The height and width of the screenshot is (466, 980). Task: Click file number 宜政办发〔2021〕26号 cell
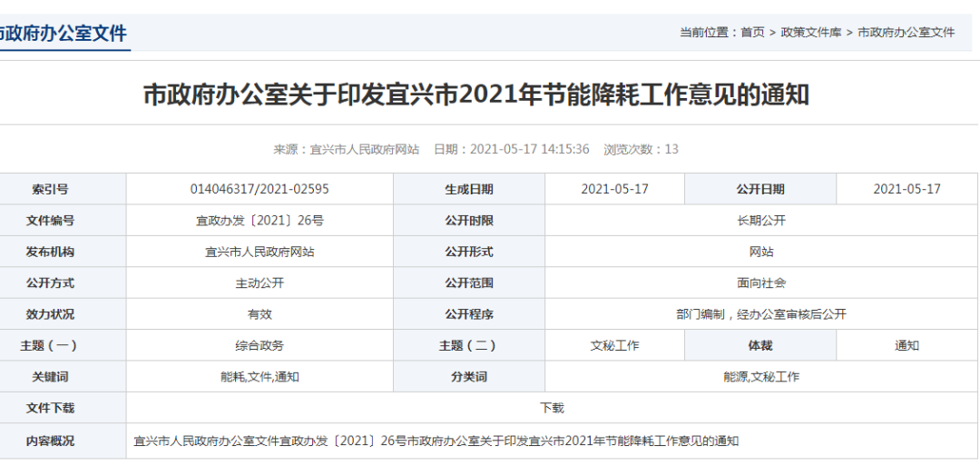coord(260,221)
